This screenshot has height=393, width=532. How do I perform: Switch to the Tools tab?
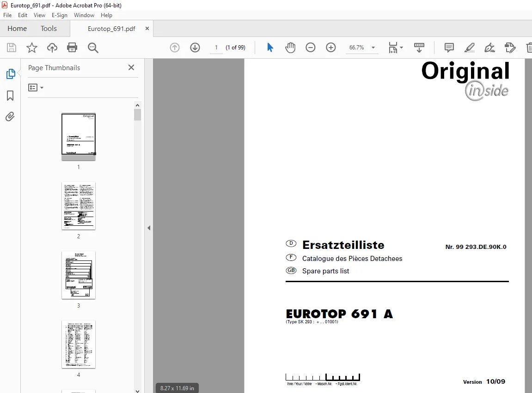pos(49,29)
